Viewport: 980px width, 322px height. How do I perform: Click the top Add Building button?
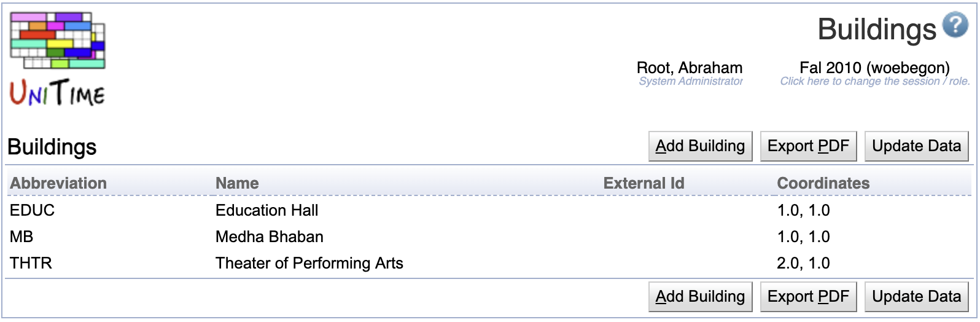(x=700, y=146)
